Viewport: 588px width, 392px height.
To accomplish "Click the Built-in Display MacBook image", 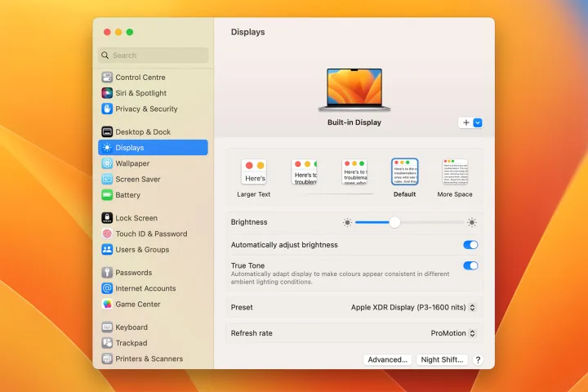I will (x=354, y=90).
